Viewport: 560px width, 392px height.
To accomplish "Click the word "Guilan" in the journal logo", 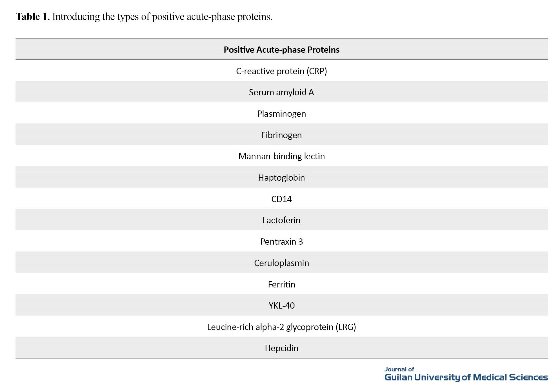I will [398, 377].
